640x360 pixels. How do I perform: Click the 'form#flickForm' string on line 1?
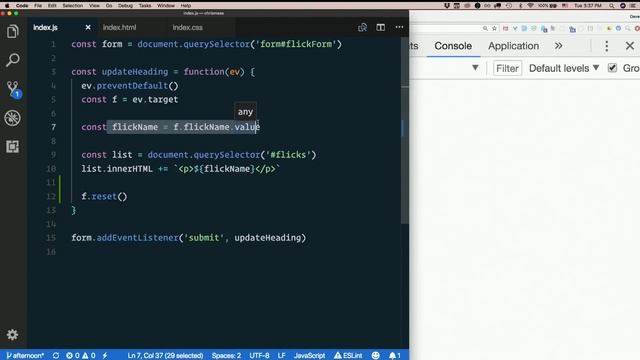click(296, 44)
